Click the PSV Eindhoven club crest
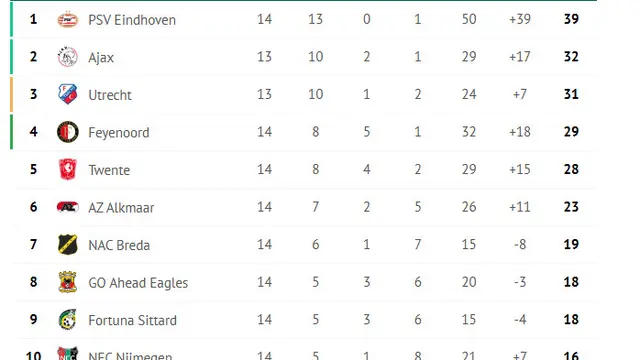This screenshot has width=640, height=360. pyautogui.click(x=68, y=19)
